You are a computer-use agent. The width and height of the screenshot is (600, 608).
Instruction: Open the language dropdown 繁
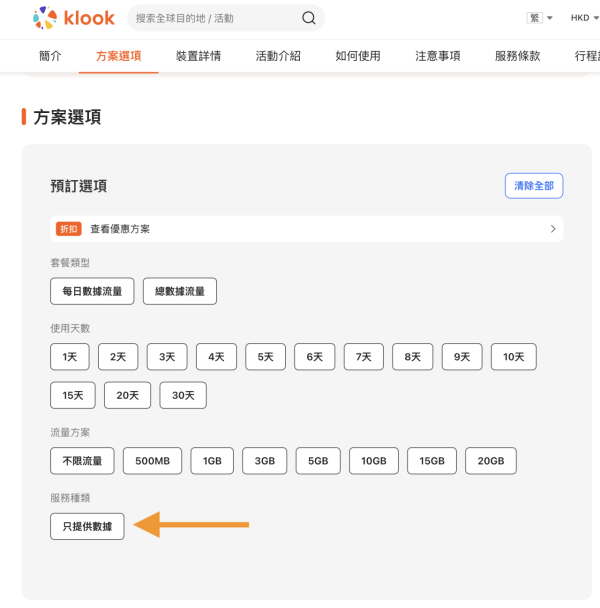pyautogui.click(x=539, y=18)
